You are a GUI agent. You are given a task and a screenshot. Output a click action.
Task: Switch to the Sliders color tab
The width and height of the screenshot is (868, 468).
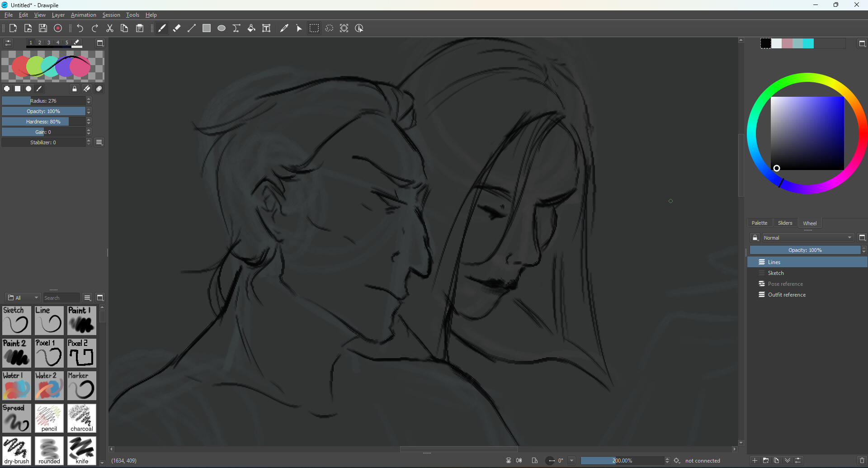(785, 223)
